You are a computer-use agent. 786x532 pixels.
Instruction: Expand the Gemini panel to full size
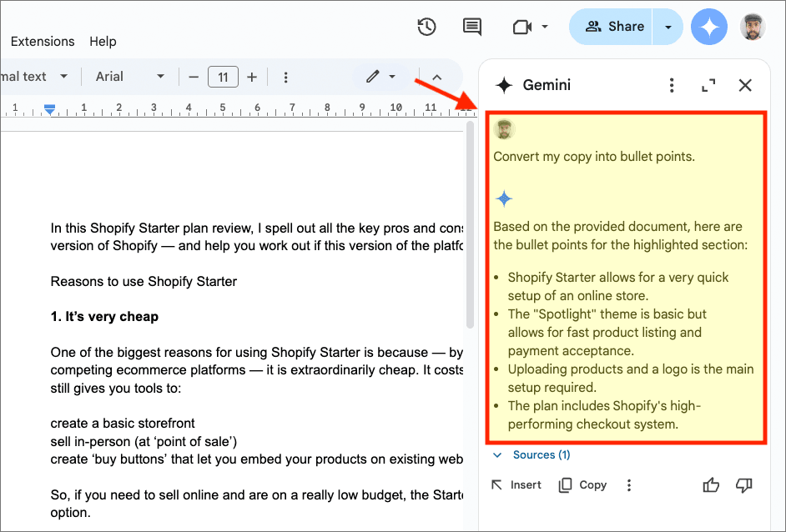pos(708,85)
